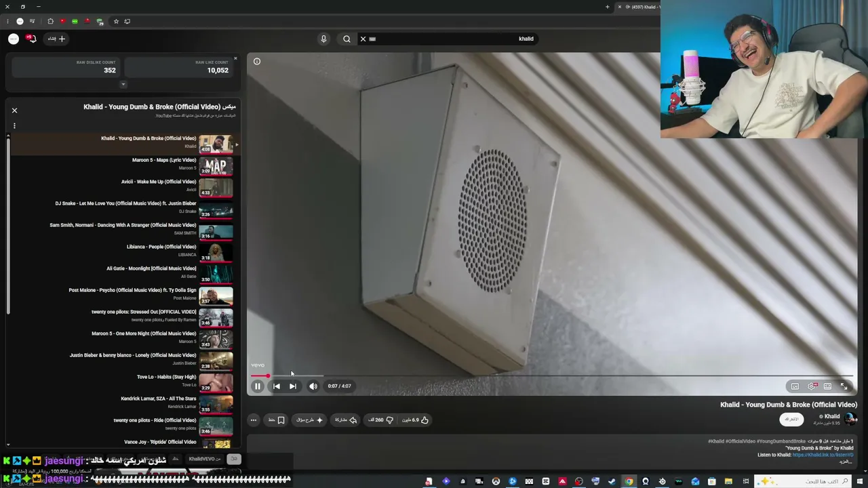Image resolution: width=868 pixels, height=488 pixels.
Task: Skip to next video in player
Action: (x=293, y=386)
